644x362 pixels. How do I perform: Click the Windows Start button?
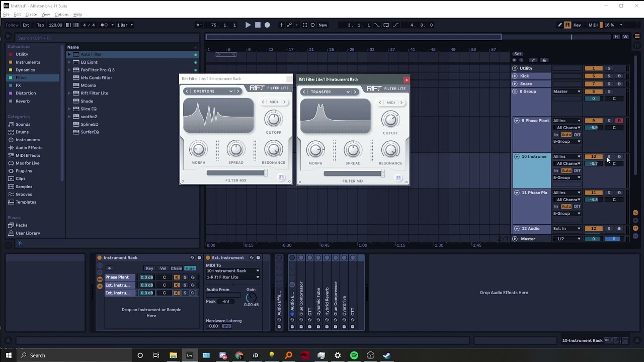click(x=9, y=355)
